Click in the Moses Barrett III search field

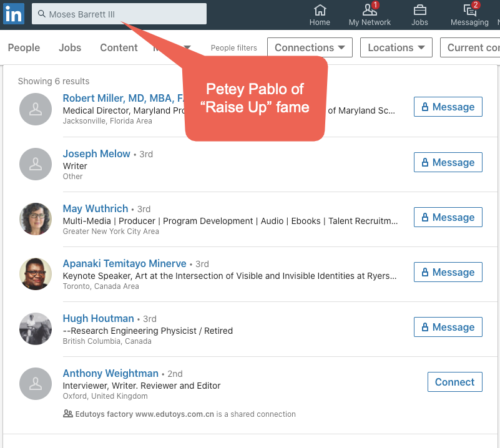(x=119, y=14)
